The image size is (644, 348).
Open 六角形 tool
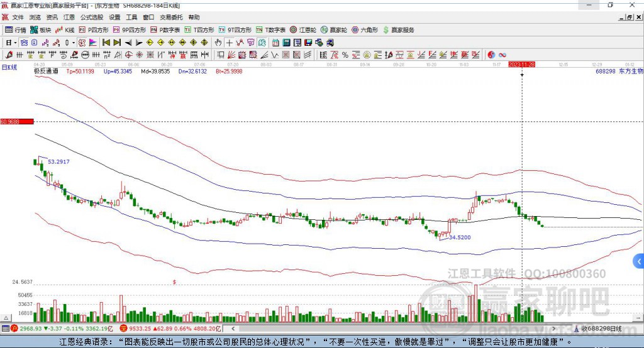[x=365, y=30]
